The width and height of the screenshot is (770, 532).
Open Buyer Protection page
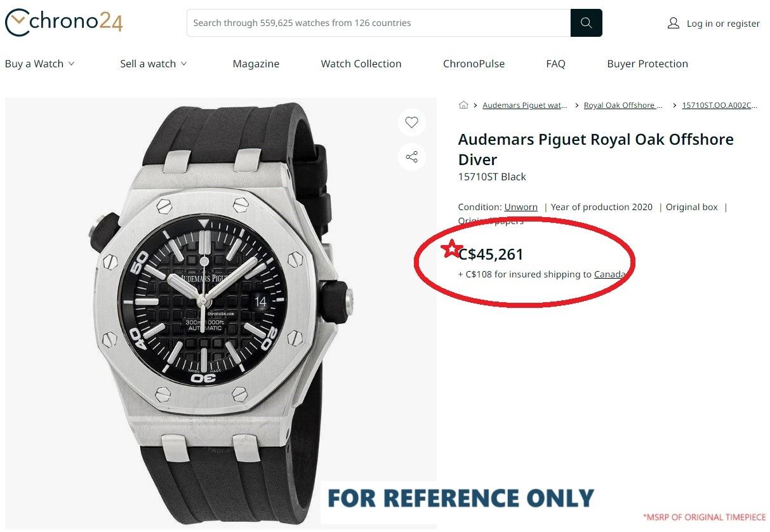tap(647, 63)
